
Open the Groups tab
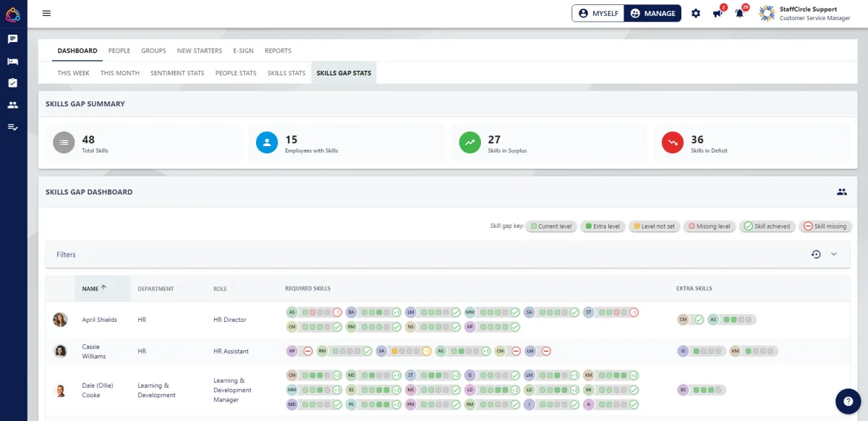tap(153, 51)
